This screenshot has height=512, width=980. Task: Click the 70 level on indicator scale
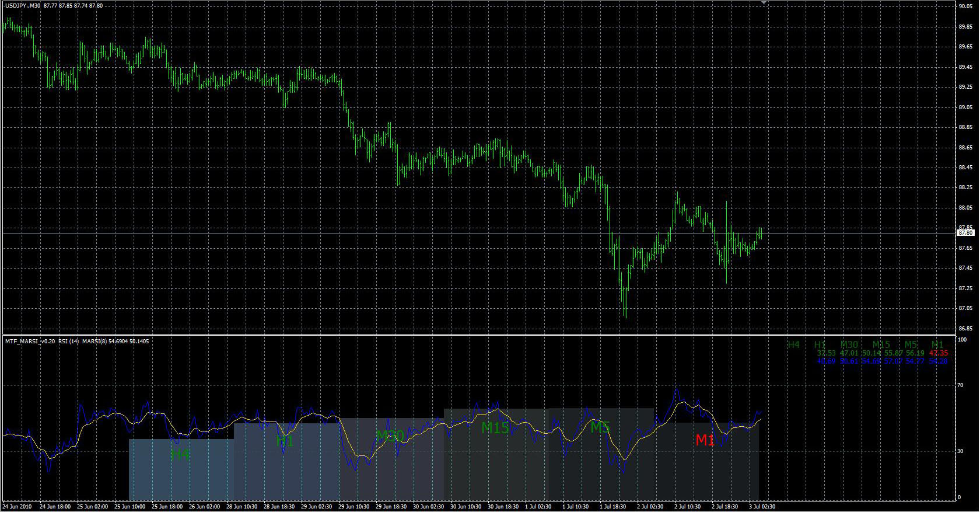click(x=960, y=385)
